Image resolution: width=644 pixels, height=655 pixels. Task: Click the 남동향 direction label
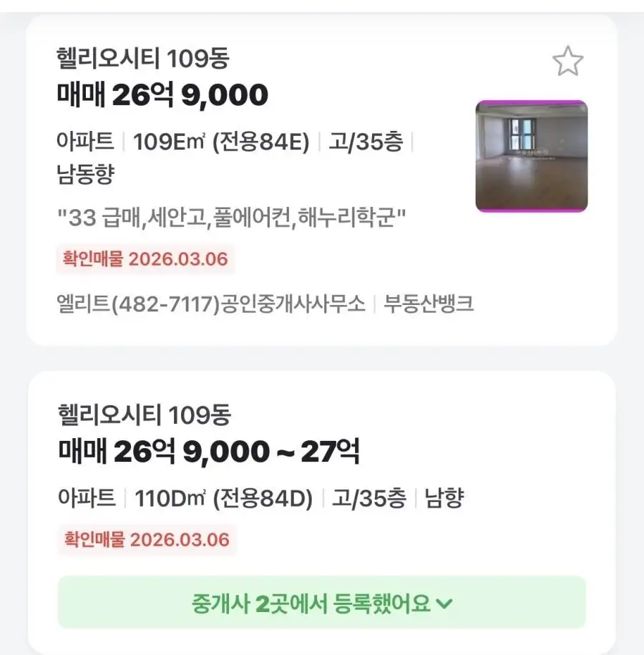click(x=85, y=175)
